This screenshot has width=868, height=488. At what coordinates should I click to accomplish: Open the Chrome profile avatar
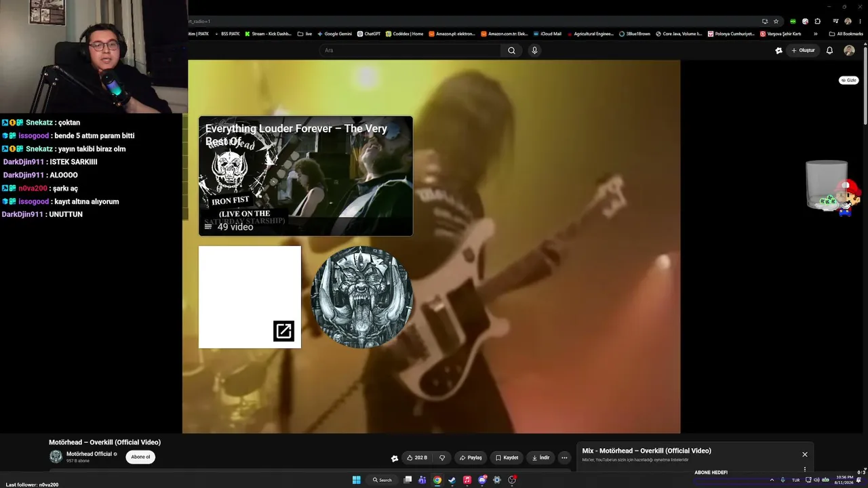pyautogui.click(x=848, y=21)
